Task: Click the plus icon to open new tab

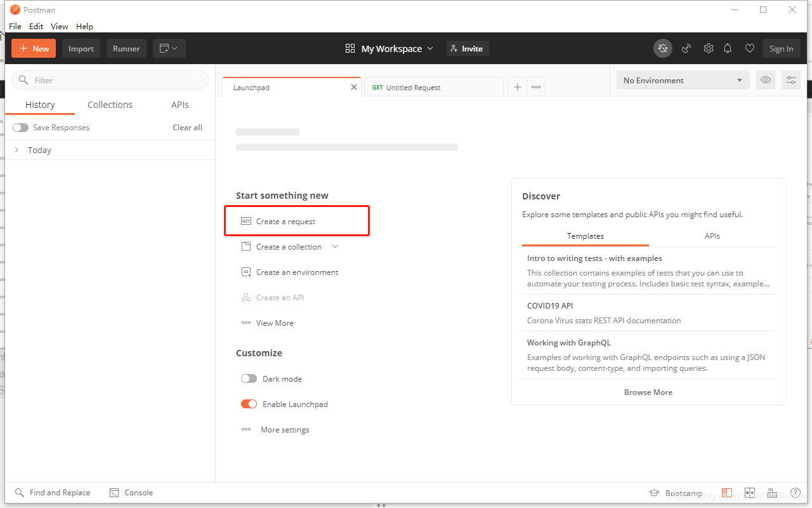Action: (x=518, y=87)
